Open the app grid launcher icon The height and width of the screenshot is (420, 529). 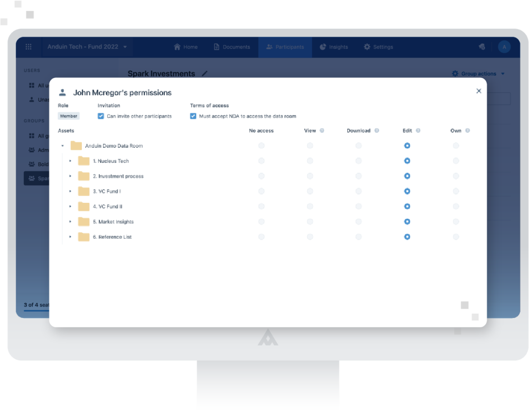(29, 47)
